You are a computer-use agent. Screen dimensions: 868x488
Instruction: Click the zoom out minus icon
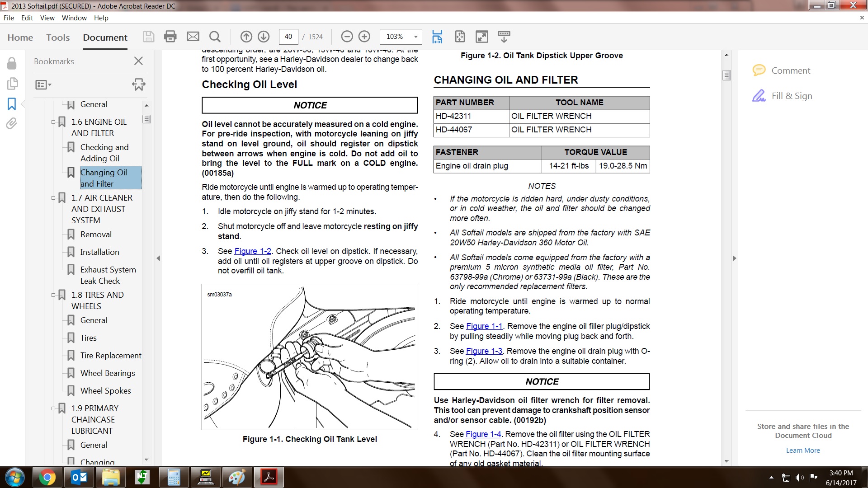pos(347,37)
